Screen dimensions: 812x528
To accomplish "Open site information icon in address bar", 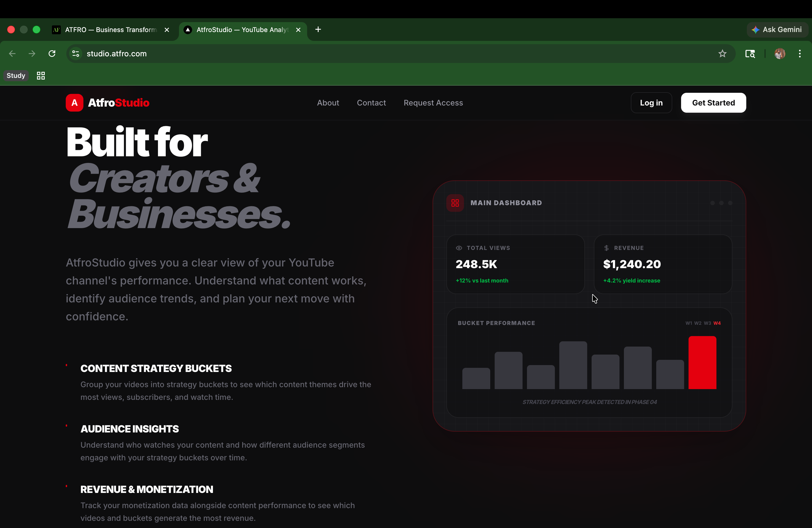I will coord(76,54).
